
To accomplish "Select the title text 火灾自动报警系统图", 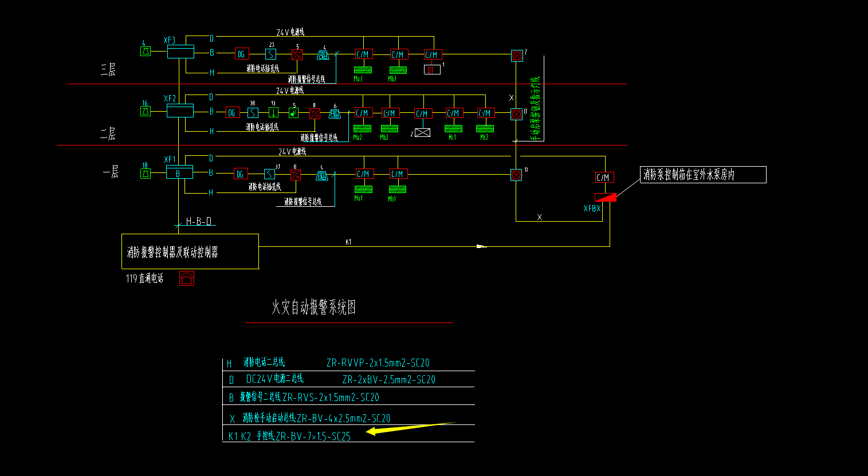I will (313, 308).
